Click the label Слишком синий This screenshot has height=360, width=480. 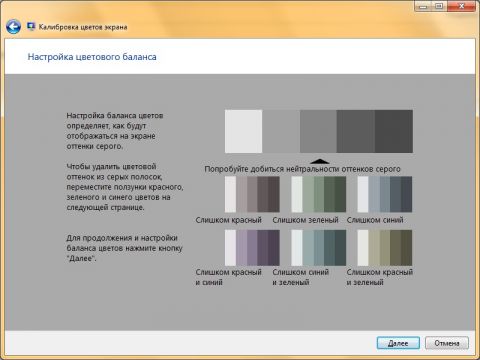(375, 220)
